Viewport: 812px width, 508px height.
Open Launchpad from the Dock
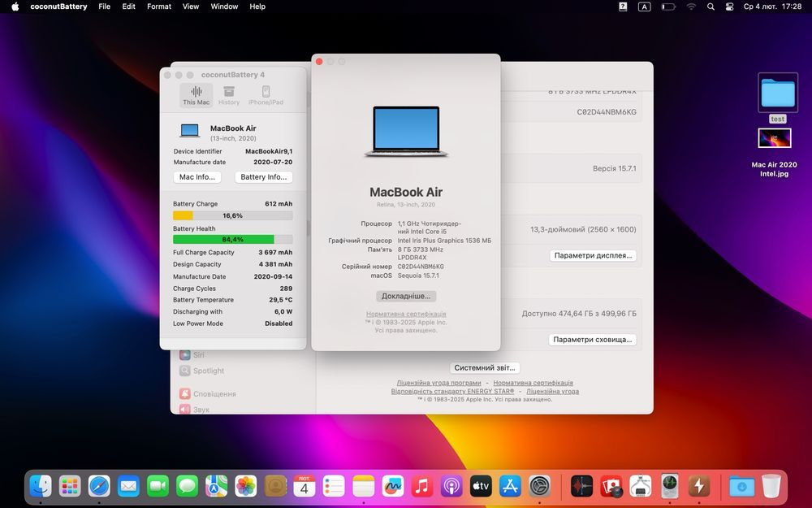(70, 486)
